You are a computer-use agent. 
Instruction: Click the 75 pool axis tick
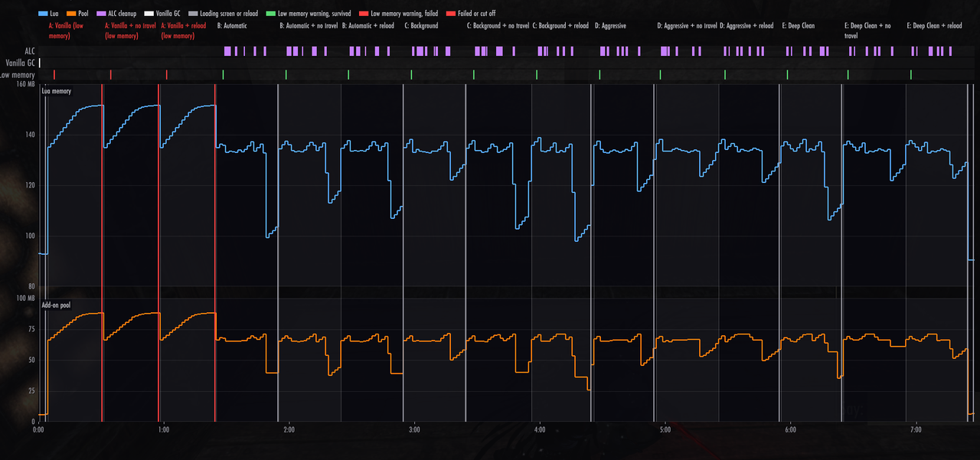click(31, 329)
